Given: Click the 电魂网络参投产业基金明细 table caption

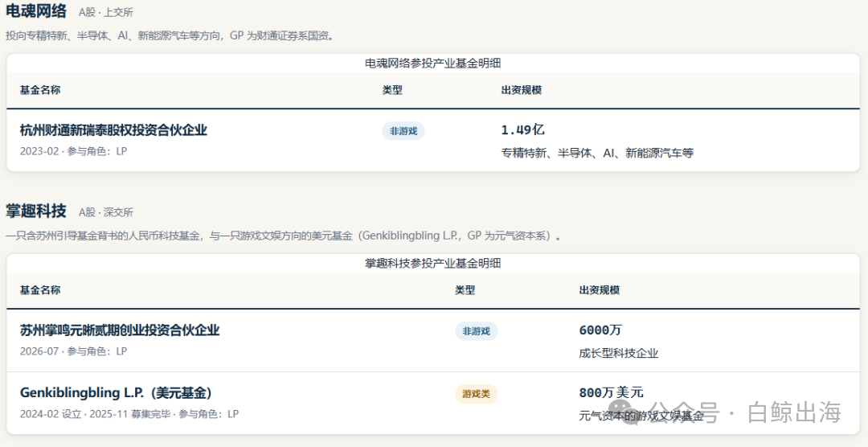Looking at the screenshot, I should point(433,64).
